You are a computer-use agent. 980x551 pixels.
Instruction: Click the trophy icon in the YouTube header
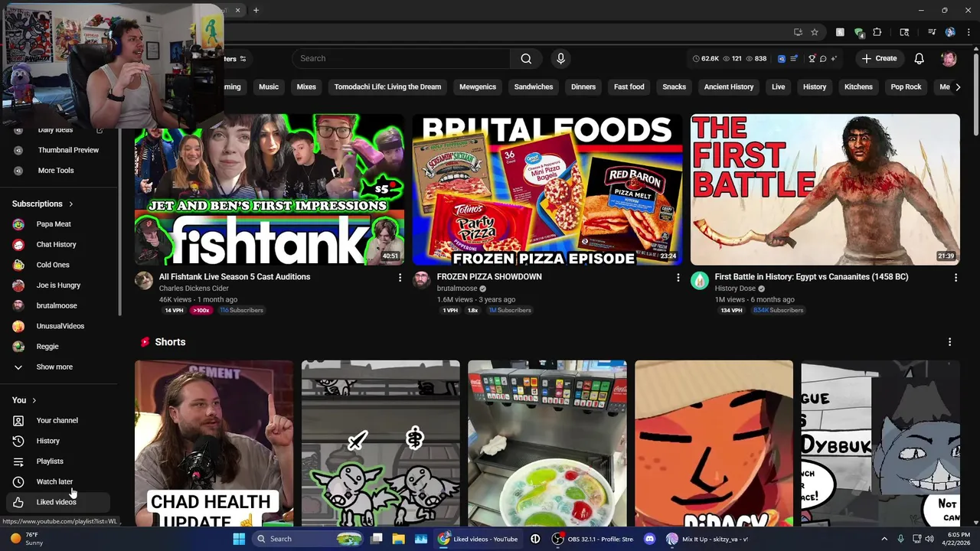point(812,58)
